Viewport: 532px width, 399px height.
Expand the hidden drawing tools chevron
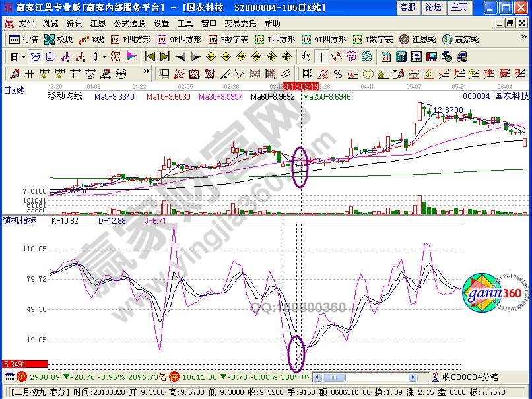point(147,73)
